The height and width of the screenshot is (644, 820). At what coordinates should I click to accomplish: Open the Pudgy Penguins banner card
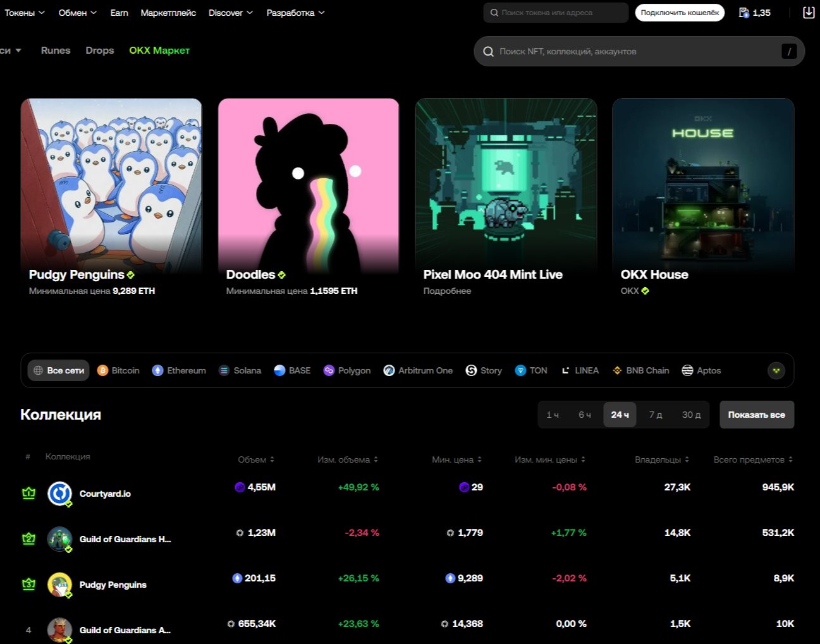111,198
